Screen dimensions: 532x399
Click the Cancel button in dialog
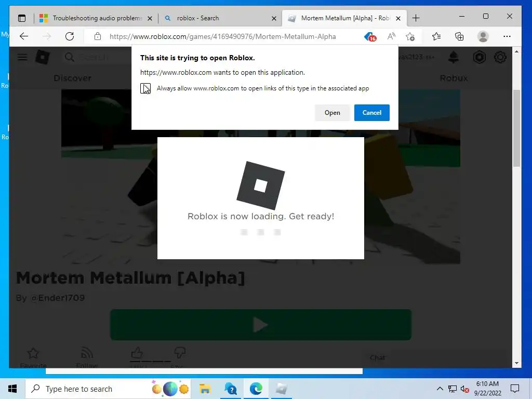(x=372, y=113)
